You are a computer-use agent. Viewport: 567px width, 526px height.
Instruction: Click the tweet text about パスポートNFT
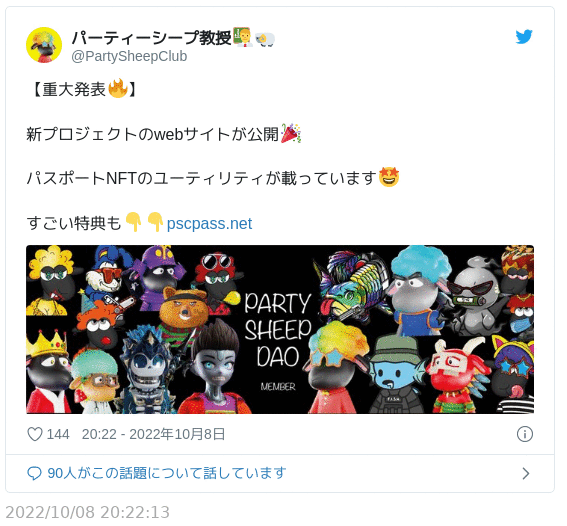[x=202, y=178]
